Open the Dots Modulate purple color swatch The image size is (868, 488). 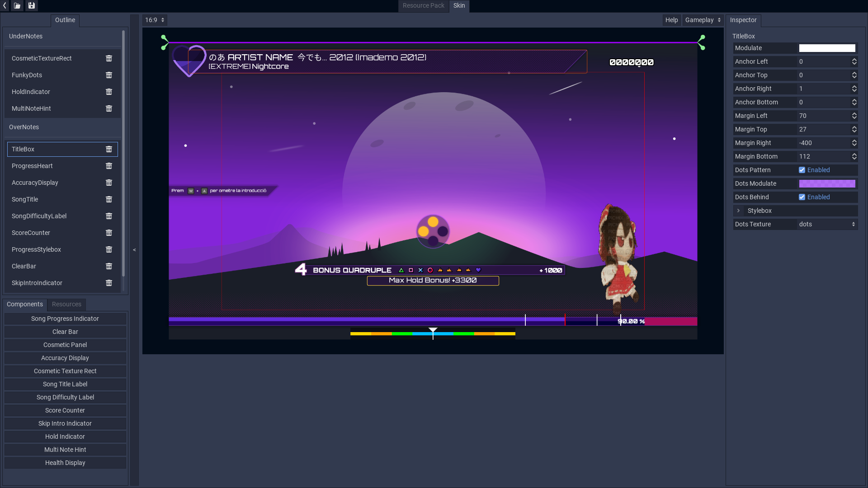point(827,183)
